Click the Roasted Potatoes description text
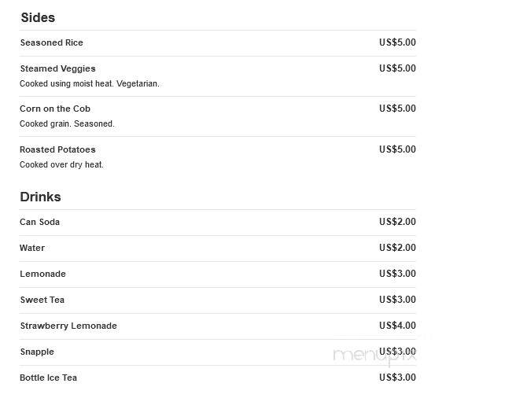 (61, 164)
